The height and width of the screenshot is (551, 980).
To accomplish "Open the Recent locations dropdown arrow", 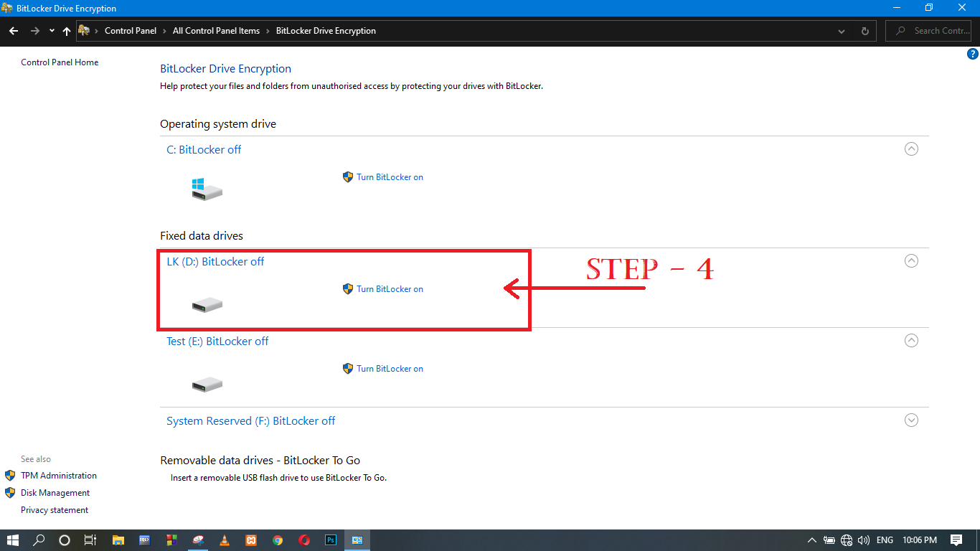I will tap(52, 31).
